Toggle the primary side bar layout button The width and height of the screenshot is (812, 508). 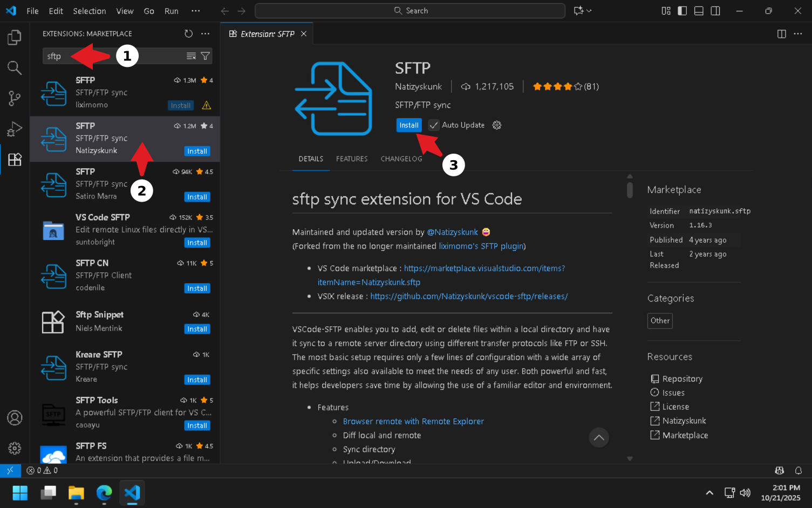tap(683, 11)
